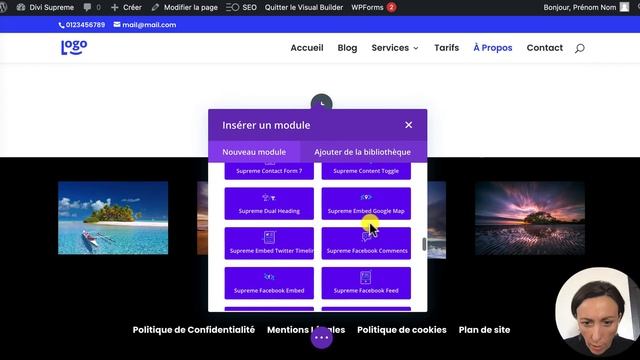Open the SEO admin bar item

coord(241,7)
